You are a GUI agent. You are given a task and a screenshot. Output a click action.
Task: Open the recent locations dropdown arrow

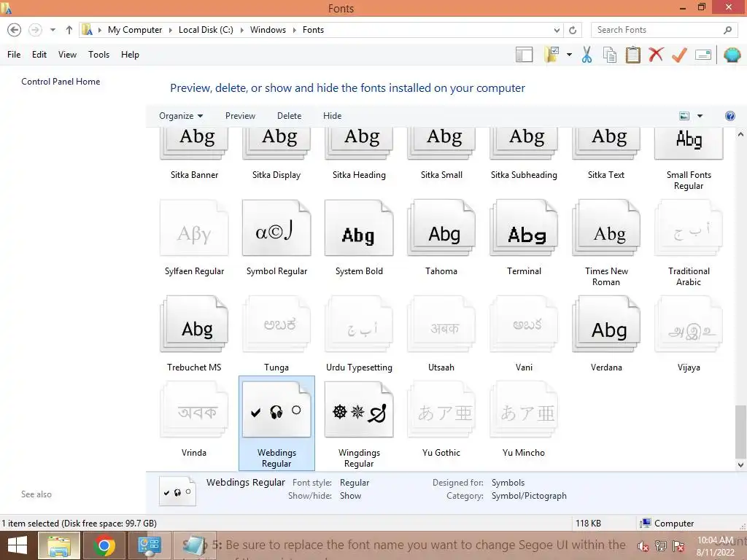[53, 30]
